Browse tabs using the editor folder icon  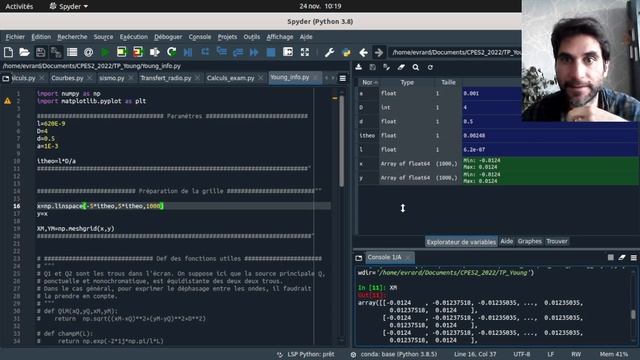[x=6, y=78]
